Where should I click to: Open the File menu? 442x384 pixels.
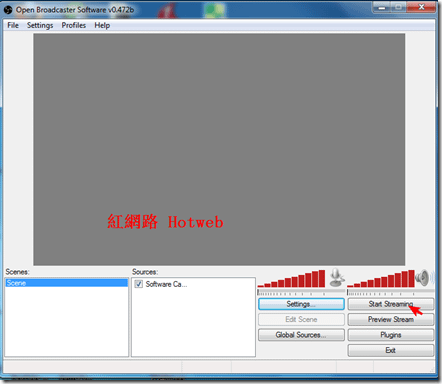coord(13,25)
